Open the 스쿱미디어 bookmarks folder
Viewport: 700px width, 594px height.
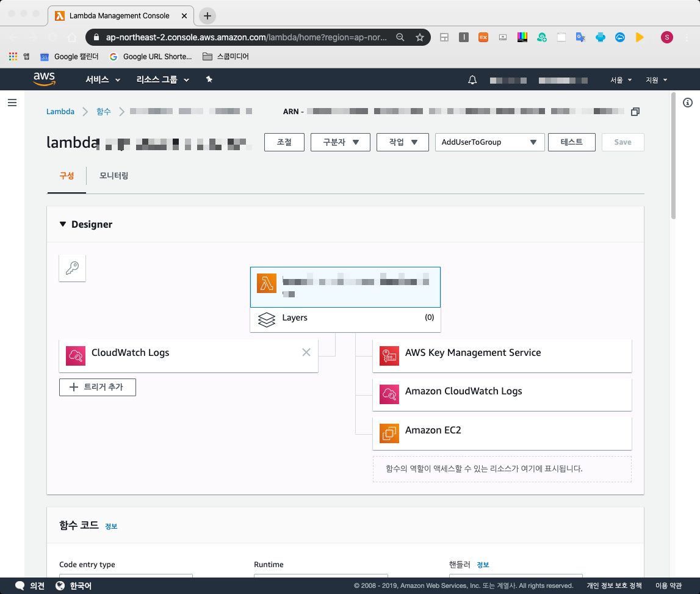click(x=225, y=57)
